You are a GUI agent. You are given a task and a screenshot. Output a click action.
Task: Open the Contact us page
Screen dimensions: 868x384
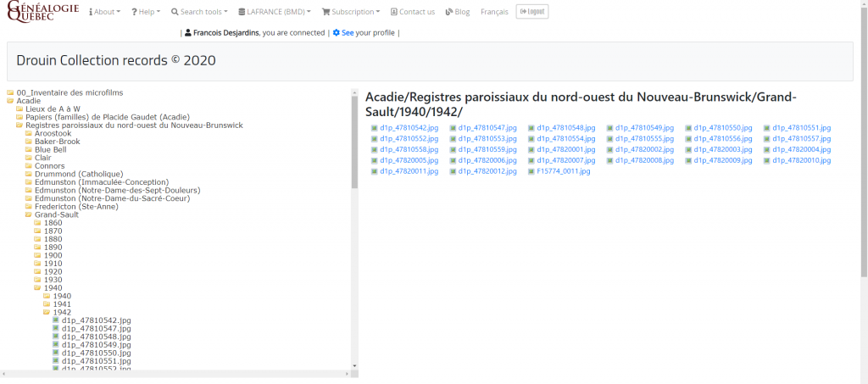click(x=413, y=12)
